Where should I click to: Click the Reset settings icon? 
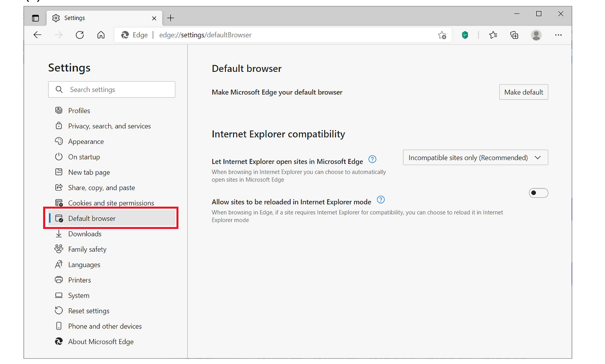click(59, 311)
